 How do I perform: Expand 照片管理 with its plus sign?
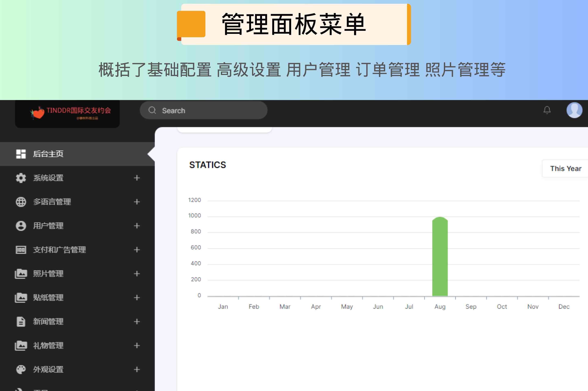coord(137,273)
